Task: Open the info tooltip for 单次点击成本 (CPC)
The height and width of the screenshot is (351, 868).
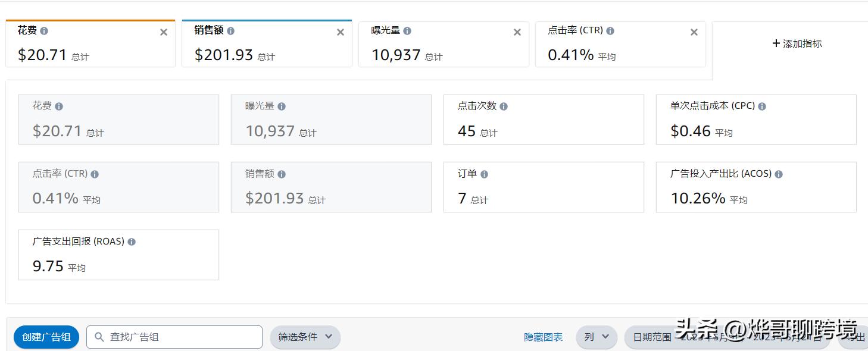Action: pos(762,106)
